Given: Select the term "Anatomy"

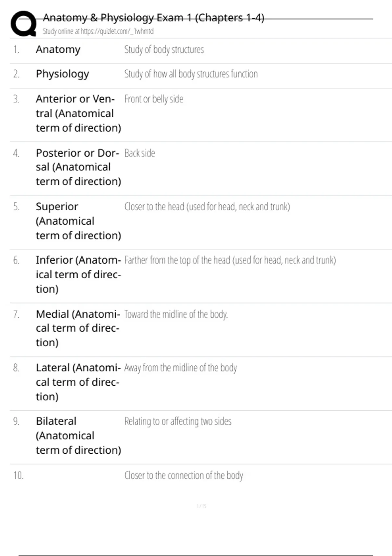Looking at the screenshot, I should (58, 50).
